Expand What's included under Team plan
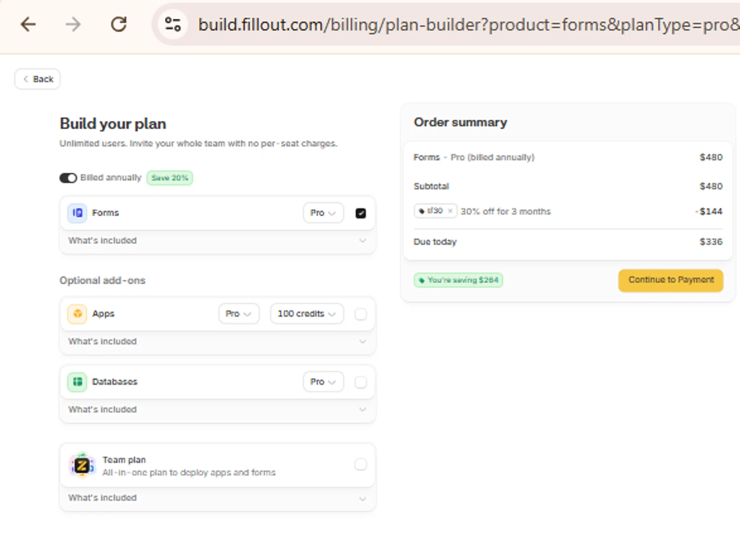Screen dimensions: 740x560 (217, 498)
